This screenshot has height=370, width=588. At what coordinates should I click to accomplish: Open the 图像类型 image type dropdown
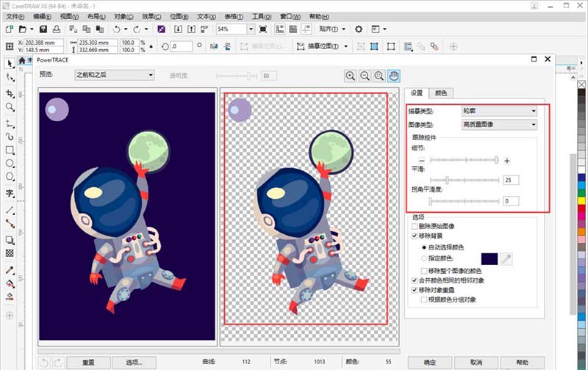[x=499, y=124]
